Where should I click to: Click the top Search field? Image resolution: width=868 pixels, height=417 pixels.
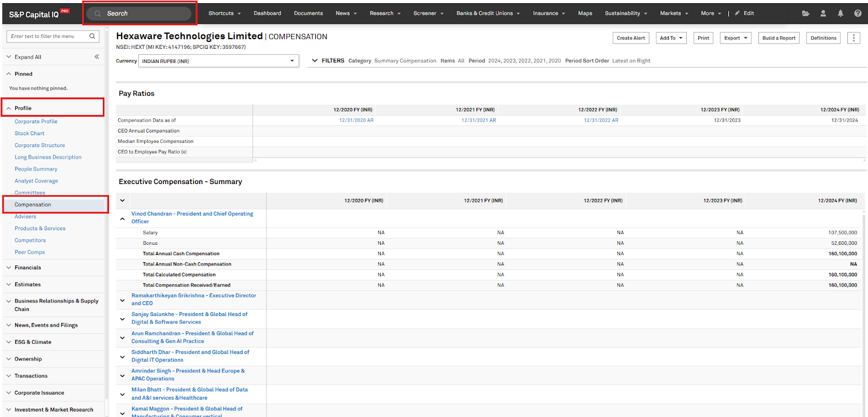(139, 14)
